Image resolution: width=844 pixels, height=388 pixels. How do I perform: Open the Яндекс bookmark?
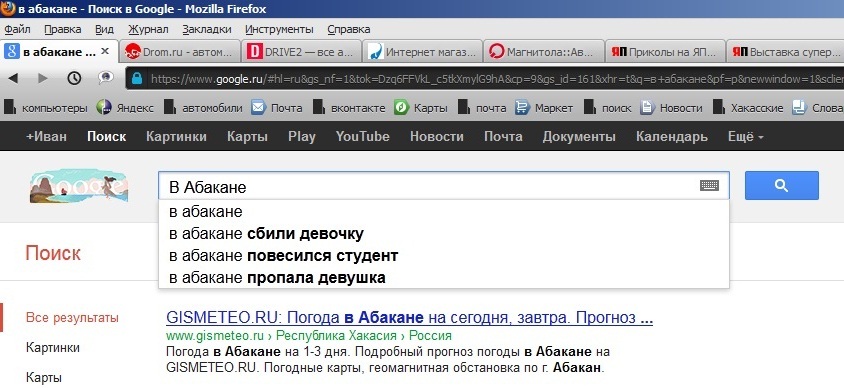125,108
